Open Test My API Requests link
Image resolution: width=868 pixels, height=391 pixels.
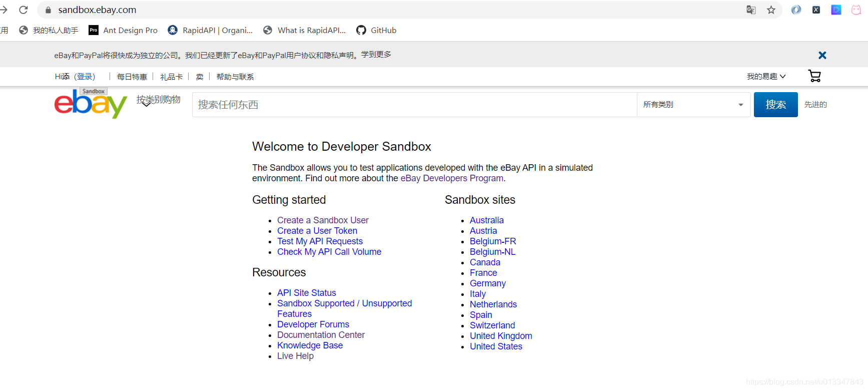pos(320,241)
